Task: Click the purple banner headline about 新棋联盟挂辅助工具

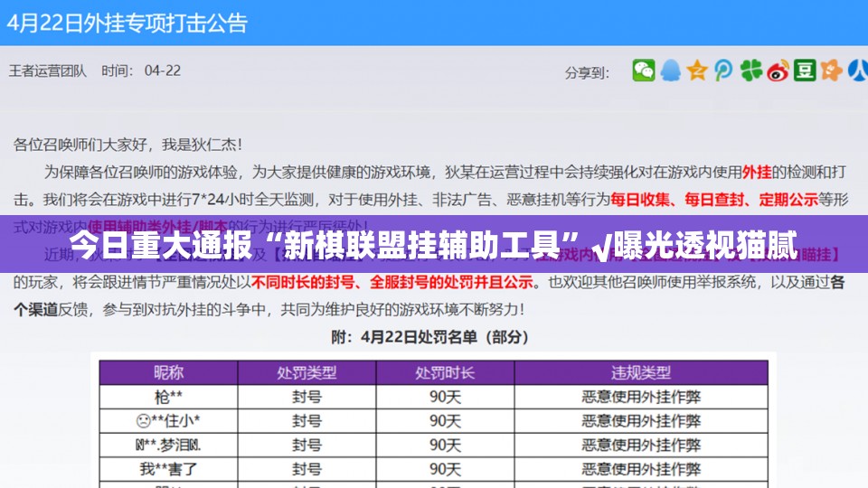Action: (434, 244)
